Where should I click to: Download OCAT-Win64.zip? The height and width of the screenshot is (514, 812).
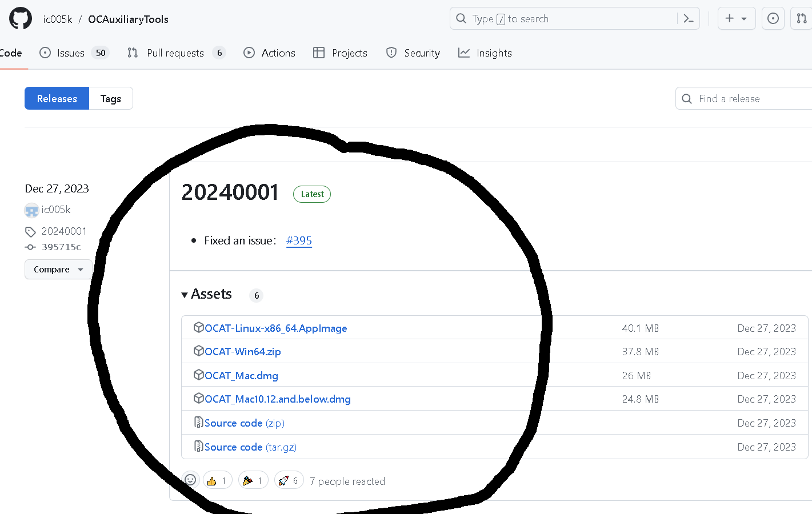[x=243, y=352]
